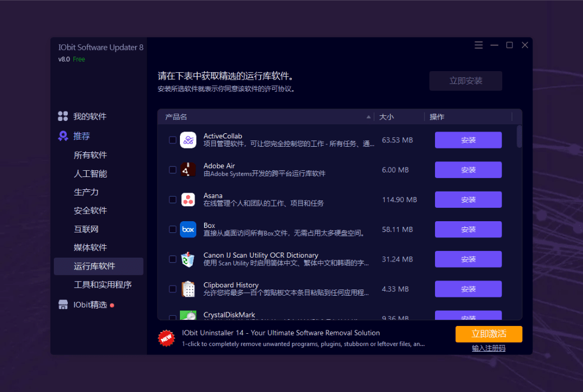583x392 pixels.
Task: Select the 媒体软件 category
Action: point(90,248)
